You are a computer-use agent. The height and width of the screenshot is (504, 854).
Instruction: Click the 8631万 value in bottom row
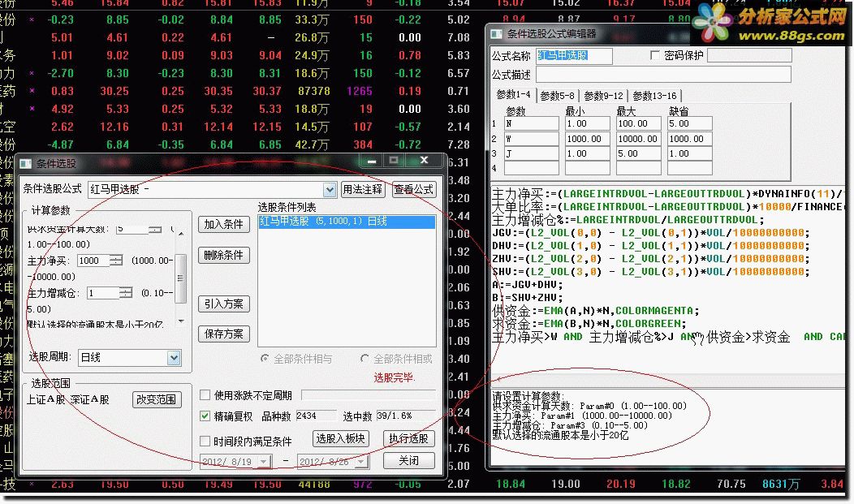point(781,484)
